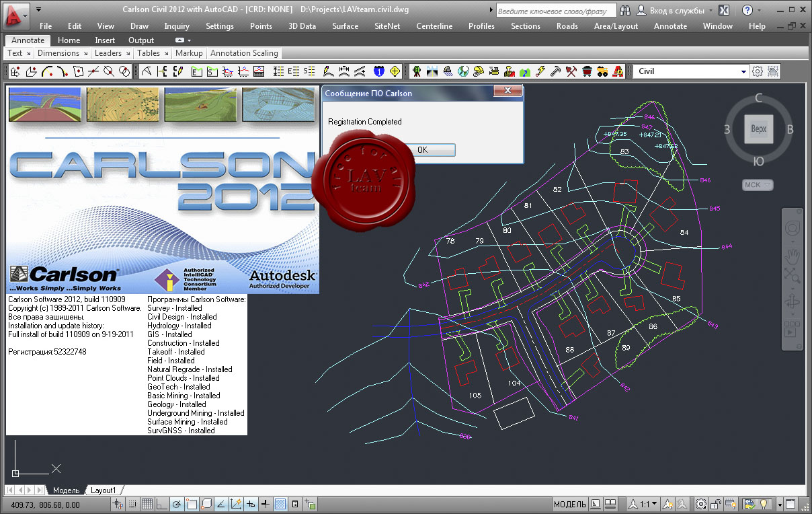Click the blue interstate shield icon

tap(379, 71)
